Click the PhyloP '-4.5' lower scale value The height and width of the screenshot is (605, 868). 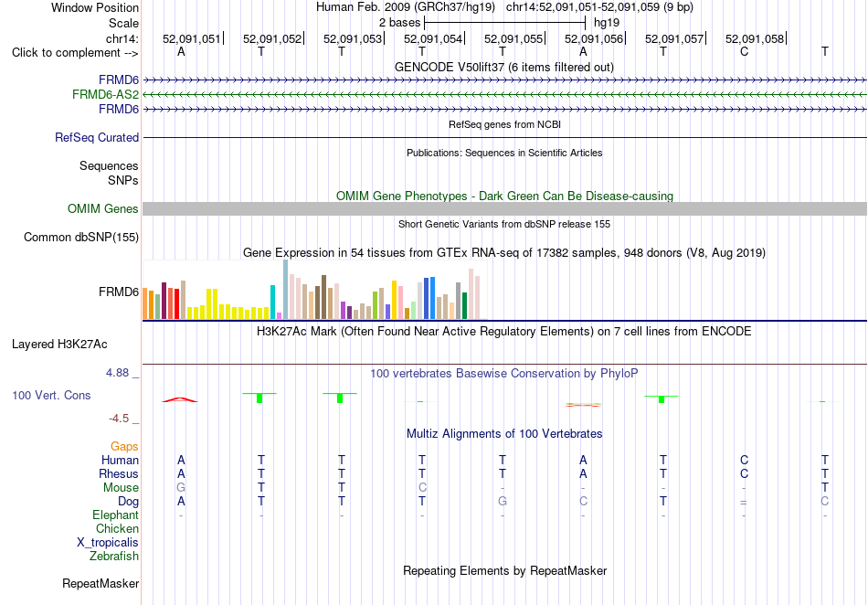click(x=119, y=419)
